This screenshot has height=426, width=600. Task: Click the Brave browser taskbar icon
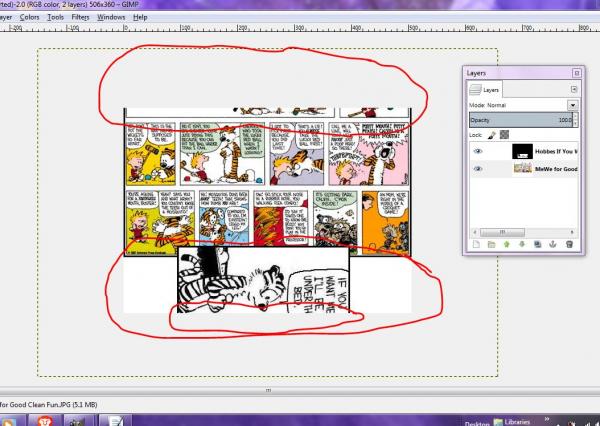coord(45,421)
